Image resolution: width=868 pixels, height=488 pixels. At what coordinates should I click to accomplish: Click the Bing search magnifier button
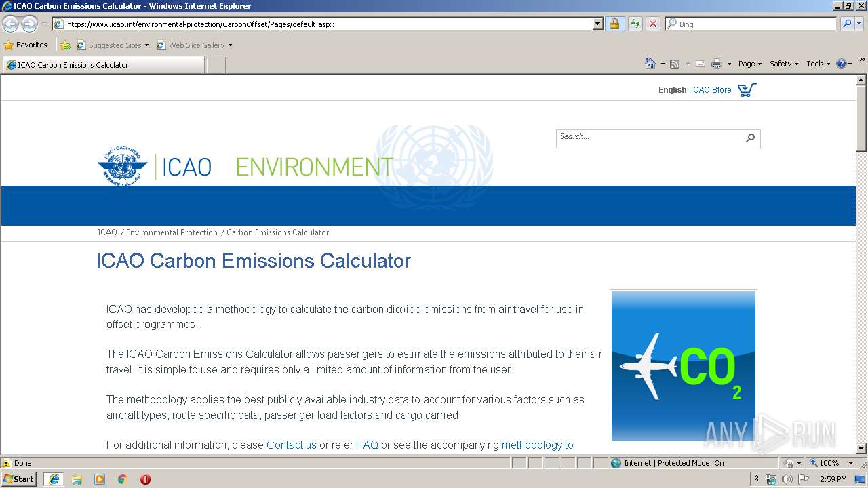pyautogui.click(x=846, y=24)
